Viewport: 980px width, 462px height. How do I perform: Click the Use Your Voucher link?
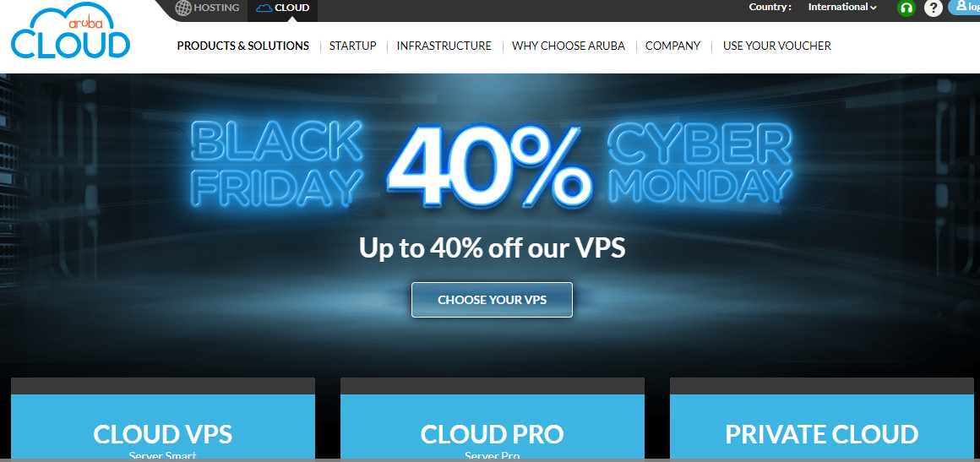click(777, 46)
